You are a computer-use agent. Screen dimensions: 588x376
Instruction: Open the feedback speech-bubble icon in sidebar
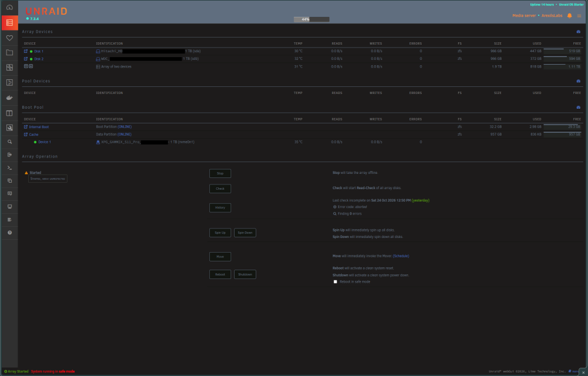click(x=10, y=194)
